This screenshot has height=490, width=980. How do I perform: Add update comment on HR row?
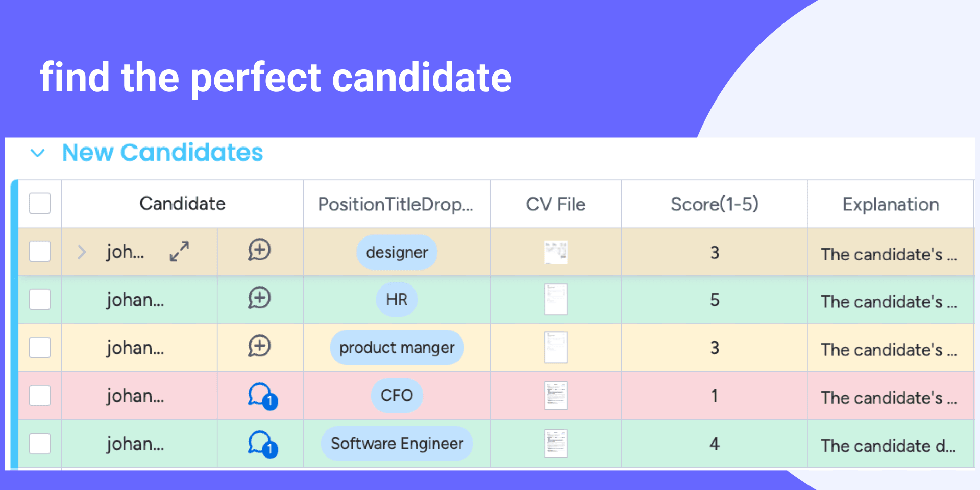point(259,299)
